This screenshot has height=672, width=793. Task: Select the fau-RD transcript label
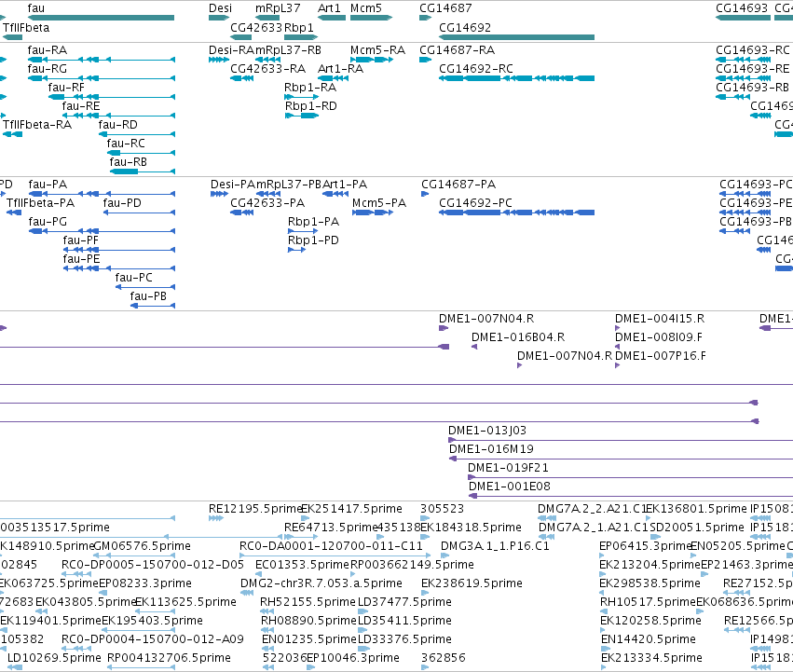[x=117, y=125]
